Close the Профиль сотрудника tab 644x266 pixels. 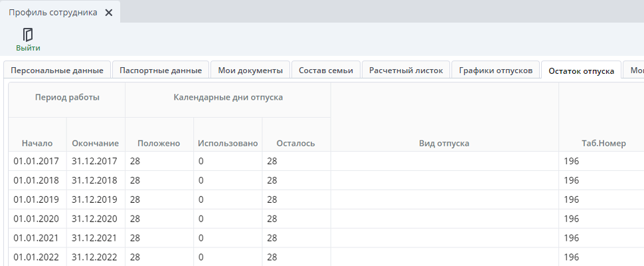pyautogui.click(x=109, y=13)
